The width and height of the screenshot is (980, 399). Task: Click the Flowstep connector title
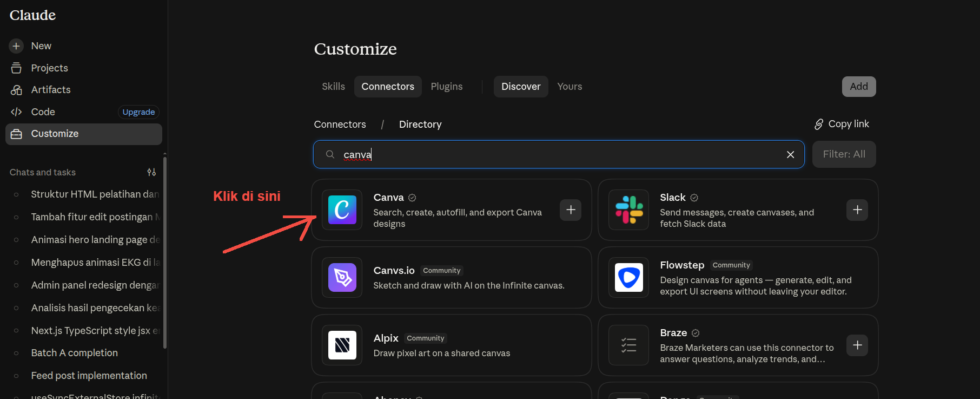tap(682, 265)
